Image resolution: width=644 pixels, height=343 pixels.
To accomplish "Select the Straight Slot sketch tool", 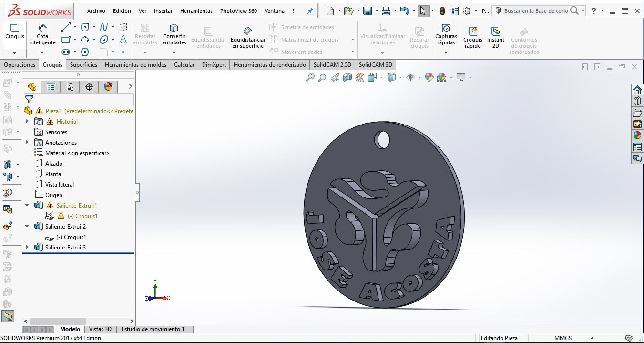I will [x=66, y=52].
